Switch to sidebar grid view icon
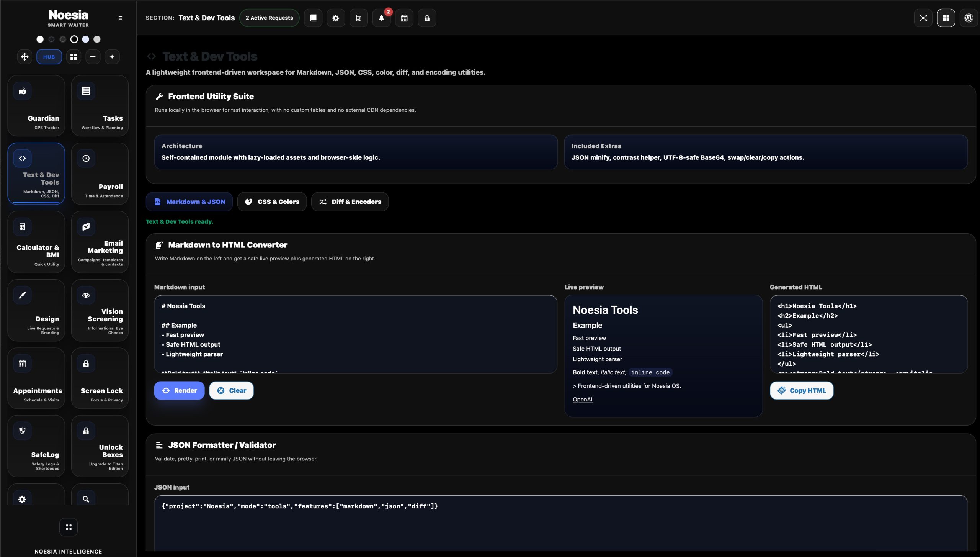 73,57
